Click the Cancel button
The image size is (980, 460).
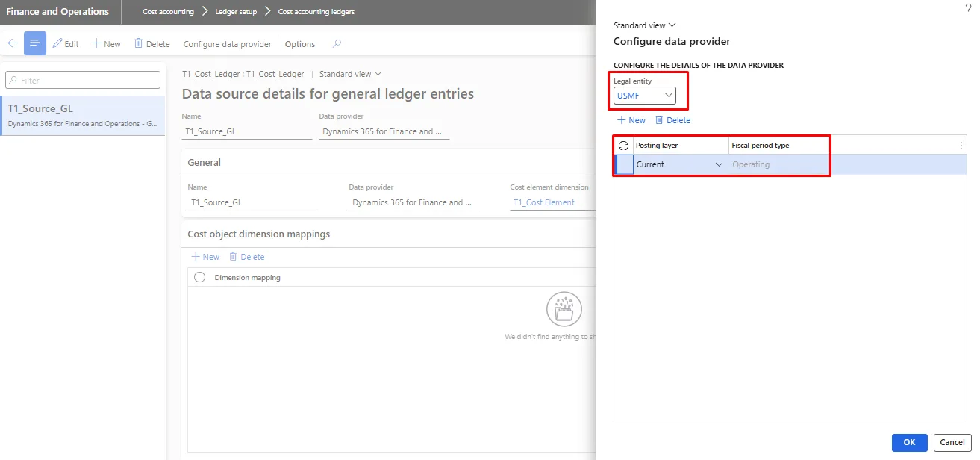pyautogui.click(x=952, y=442)
